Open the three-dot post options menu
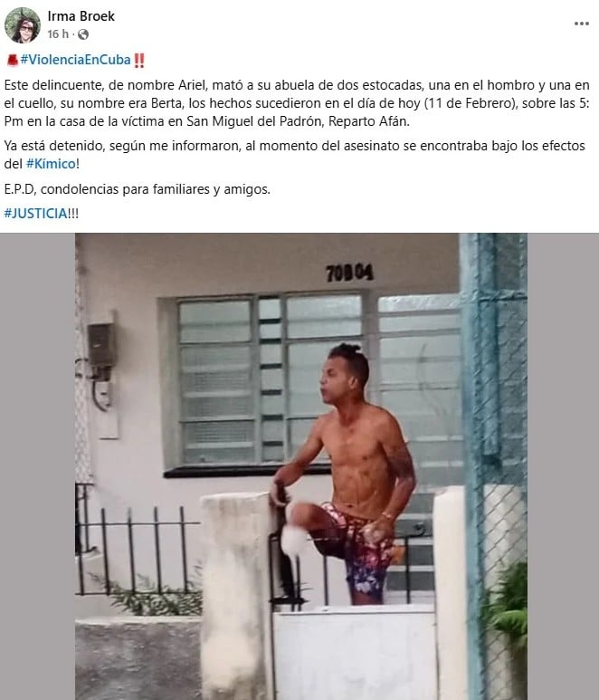This screenshot has width=599, height=700. [581, 24]
